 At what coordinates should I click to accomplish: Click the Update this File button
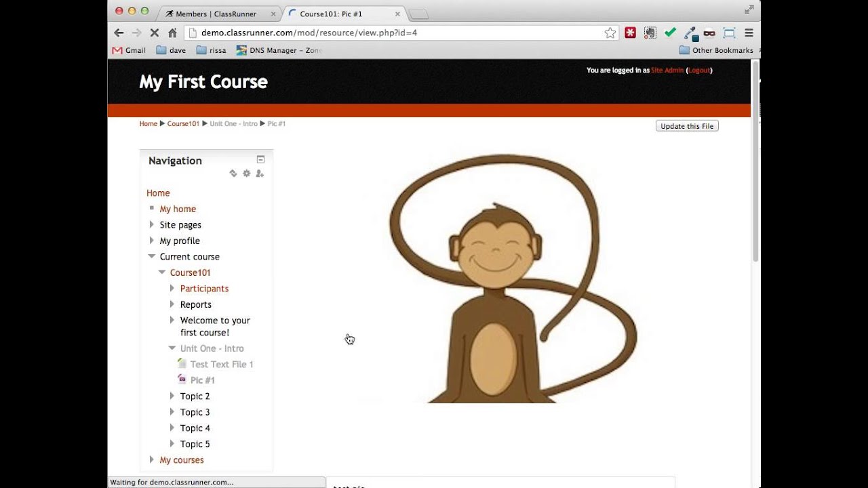click(x=687, y=126)
